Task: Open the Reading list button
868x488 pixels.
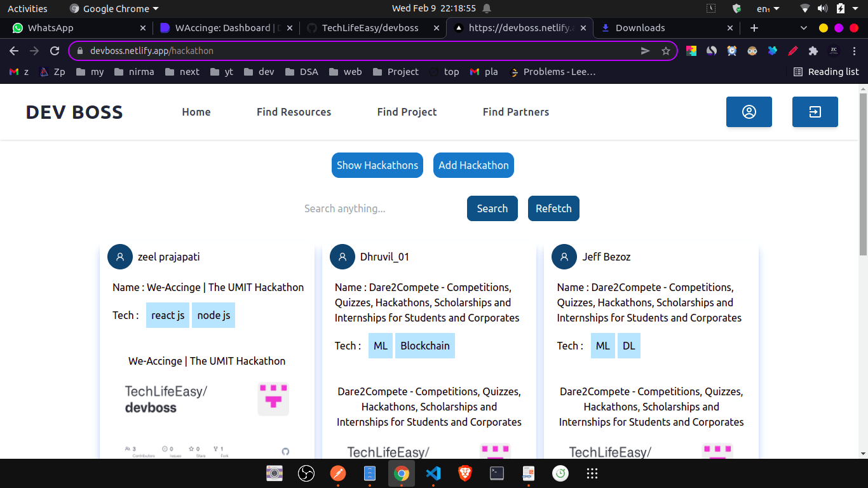Action: point(826,72)
